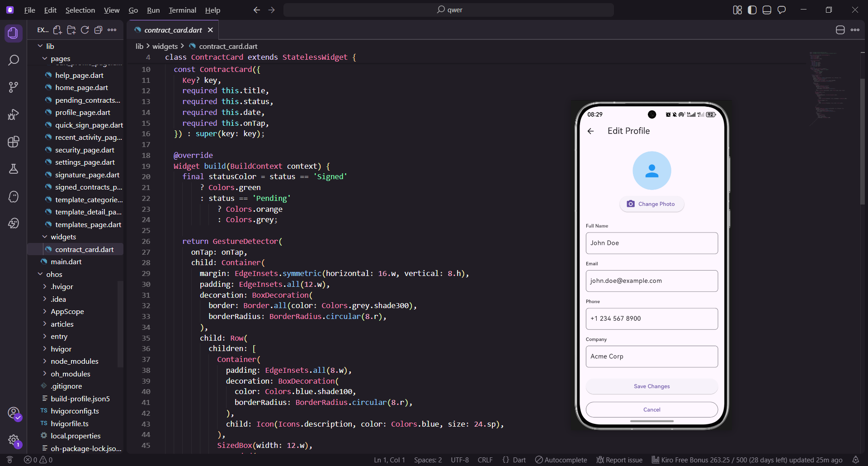Click the Email input field
This screenshot has width=868, height=466.
pos(651,281)
